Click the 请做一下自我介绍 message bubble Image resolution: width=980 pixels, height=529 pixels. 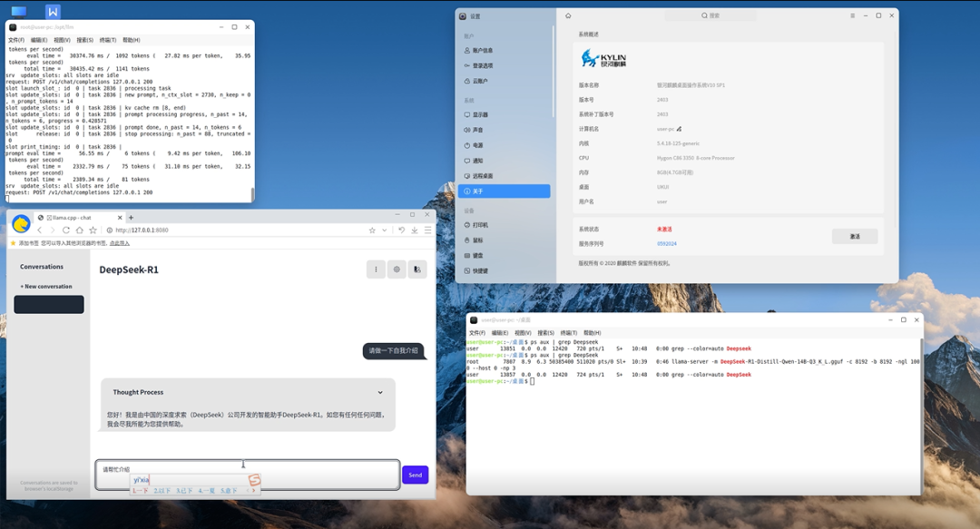tap(393, 351)
